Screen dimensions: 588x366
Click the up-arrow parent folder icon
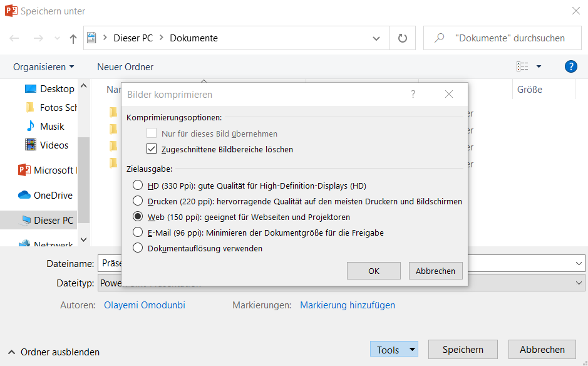(x=73, y=38)
